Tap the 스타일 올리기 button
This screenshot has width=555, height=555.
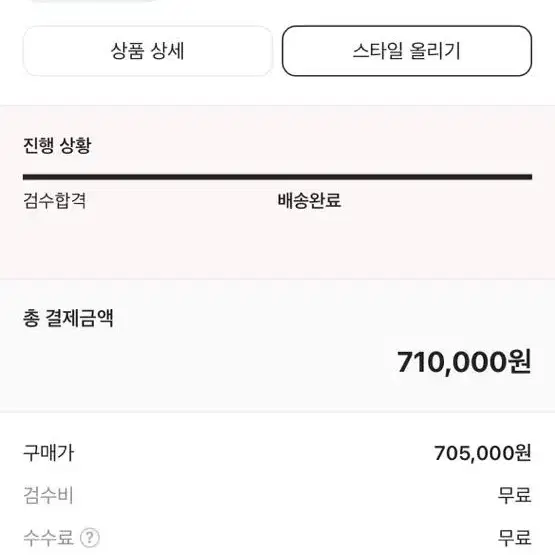(407, 51)
